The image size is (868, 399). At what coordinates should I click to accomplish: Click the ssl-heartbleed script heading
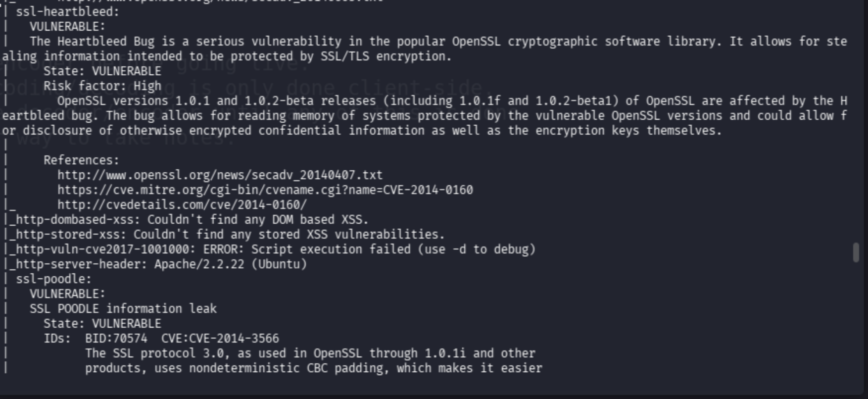click(x=67, y=12)
